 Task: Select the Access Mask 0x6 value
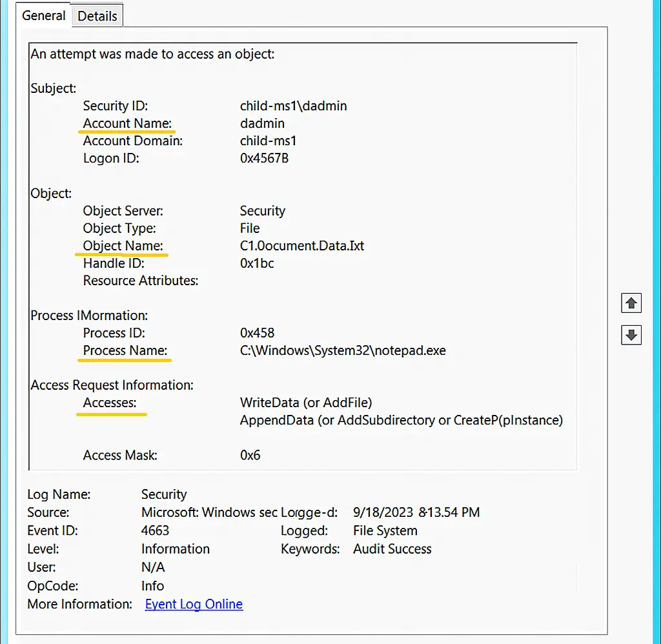[250, 455]
